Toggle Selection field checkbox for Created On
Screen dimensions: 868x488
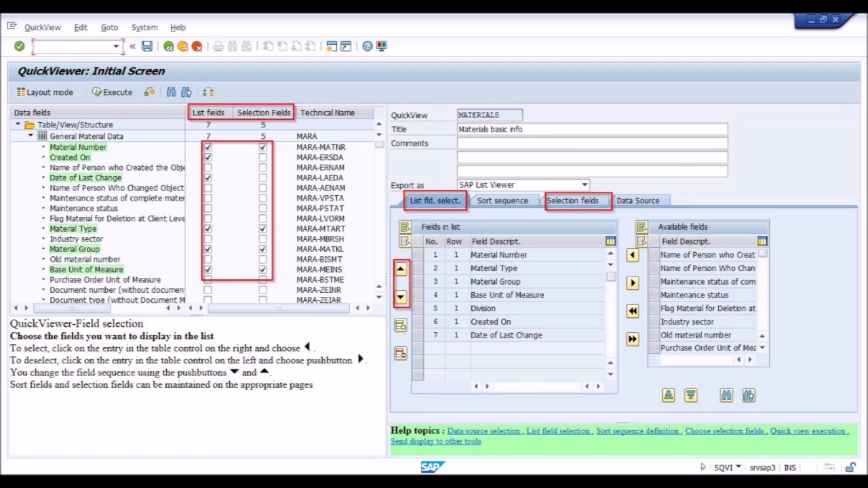(262, 157)
